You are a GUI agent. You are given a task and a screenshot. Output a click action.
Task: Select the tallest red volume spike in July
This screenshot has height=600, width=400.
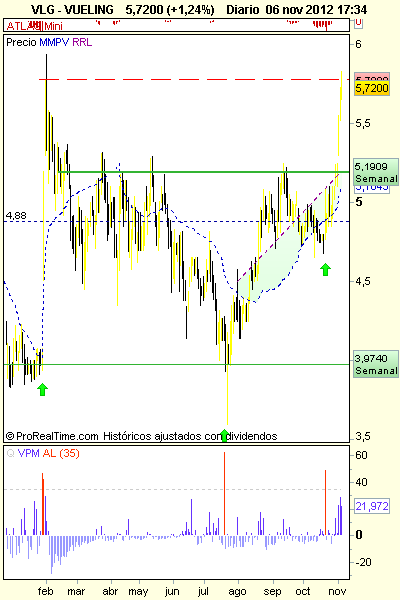(x=224, y=493)
